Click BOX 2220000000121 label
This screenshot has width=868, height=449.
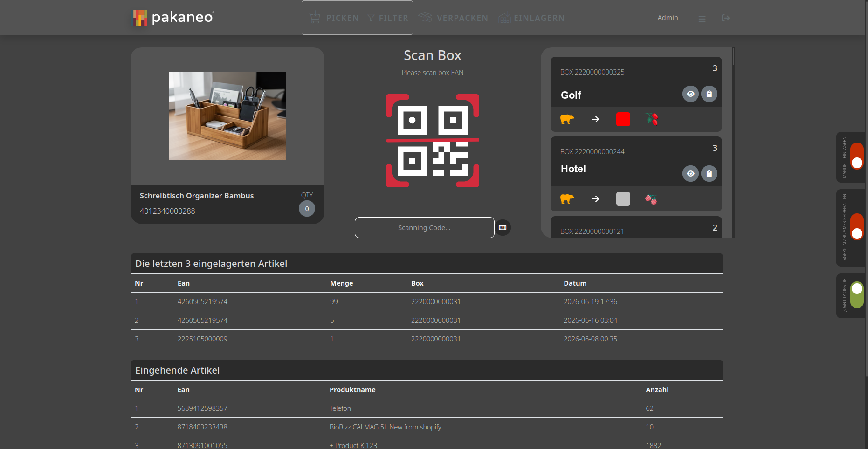[x=592, y=231]
